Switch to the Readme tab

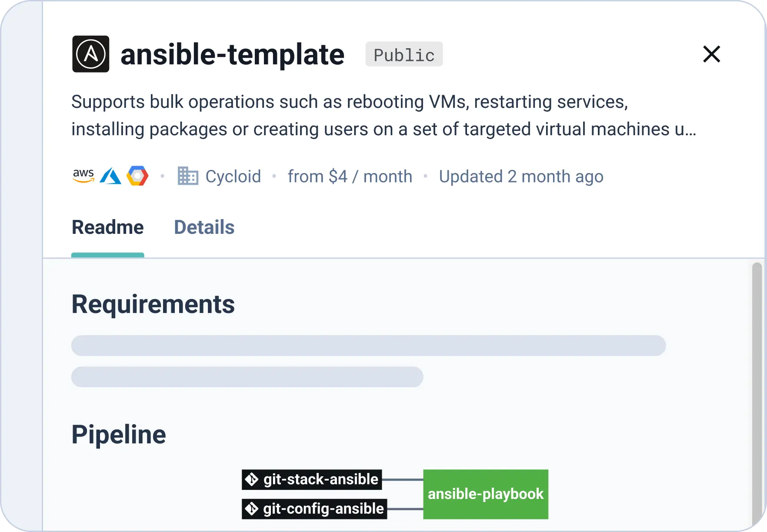[107, 227]
